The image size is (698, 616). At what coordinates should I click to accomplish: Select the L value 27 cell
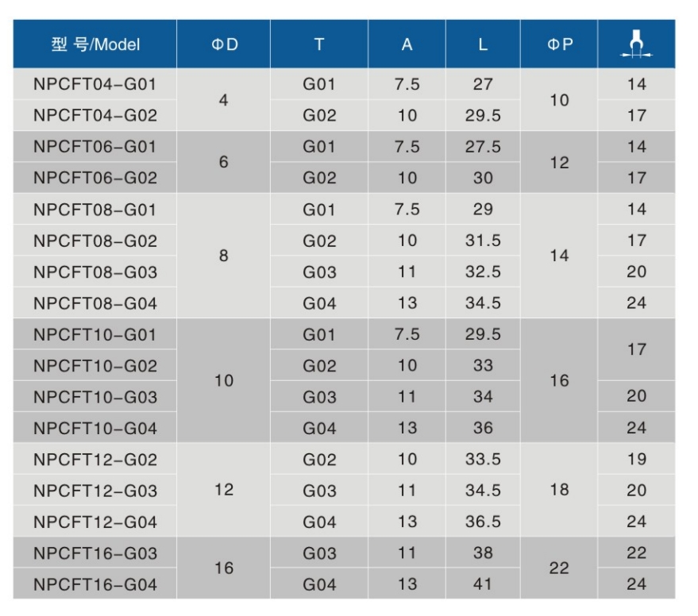point(483,84)
